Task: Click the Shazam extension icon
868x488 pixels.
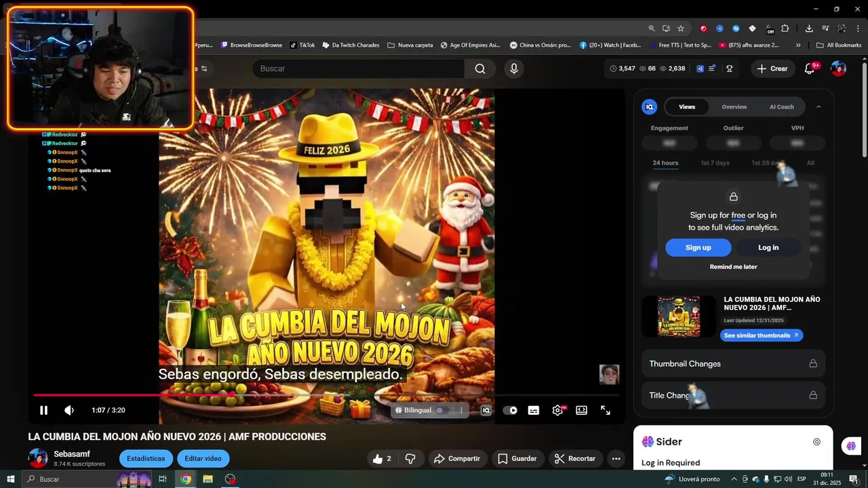Action: point(736,28)
